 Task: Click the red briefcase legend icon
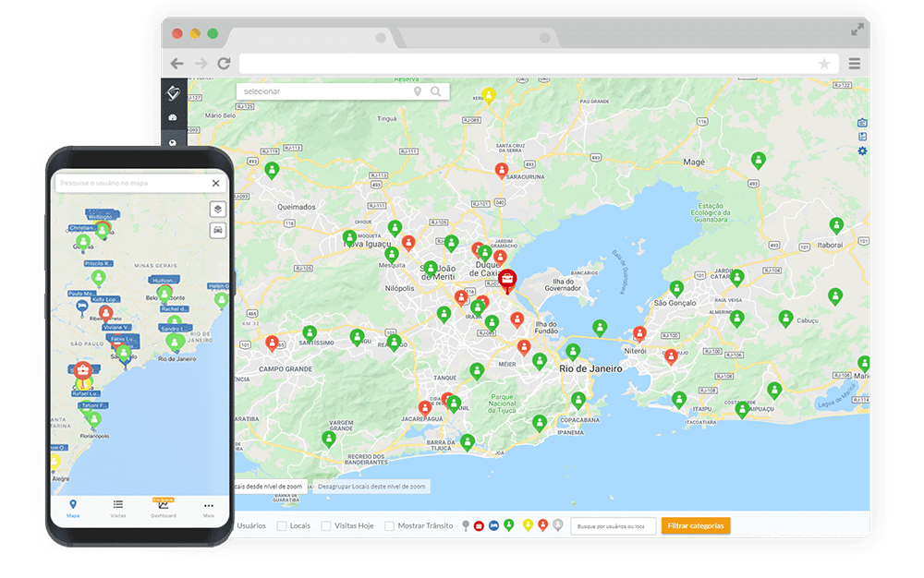click(x=479, y=526)
